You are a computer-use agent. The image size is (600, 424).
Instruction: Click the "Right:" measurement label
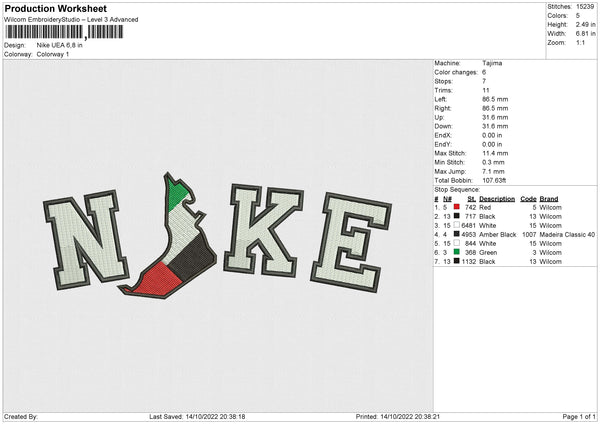point(443,108)
